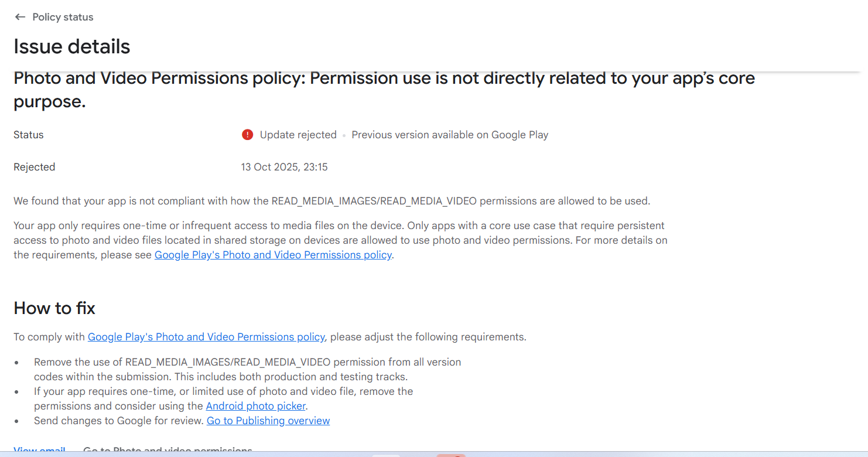Open Go to Photo and video permissions

[x=168, y=450]
